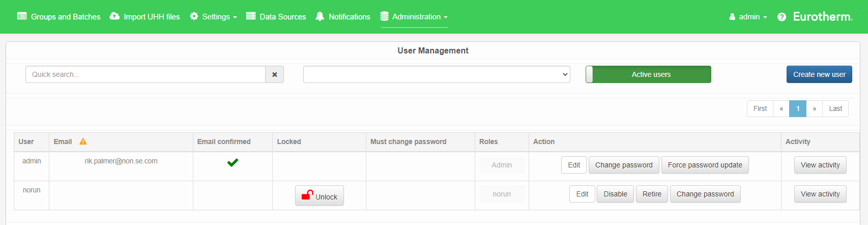Click into the Quick search field
The width and height of the screenshot is (868, 225).
(146, 74)
